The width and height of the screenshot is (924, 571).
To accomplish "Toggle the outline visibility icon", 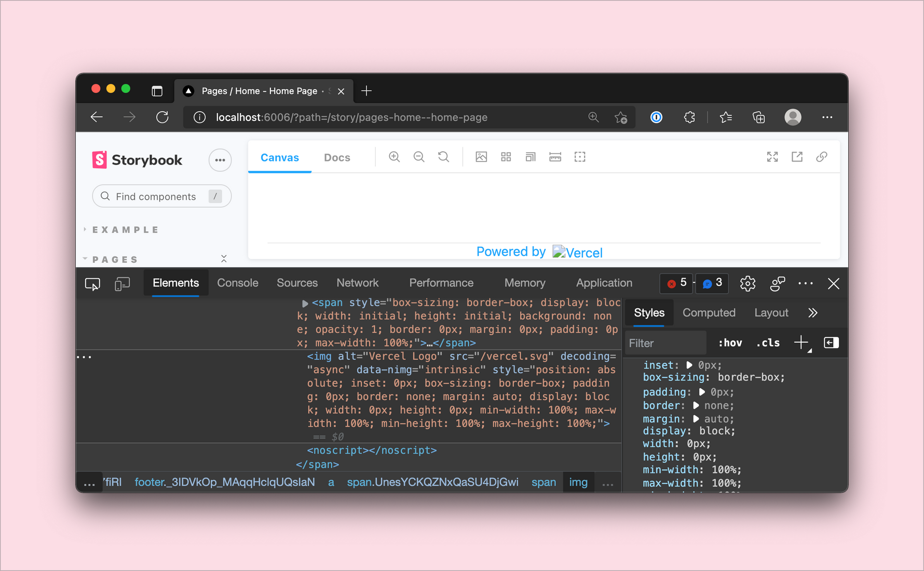I will 580,156.
